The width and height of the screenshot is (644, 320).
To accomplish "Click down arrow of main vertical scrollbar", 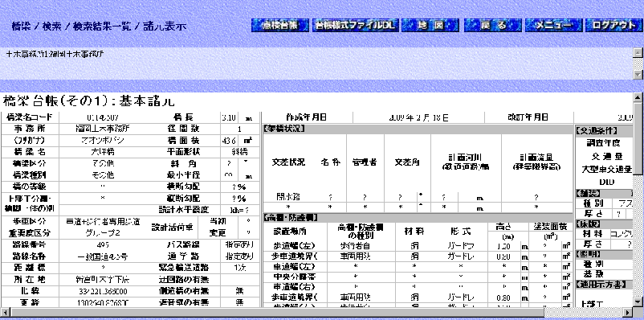I will click(x=638, y=302).
